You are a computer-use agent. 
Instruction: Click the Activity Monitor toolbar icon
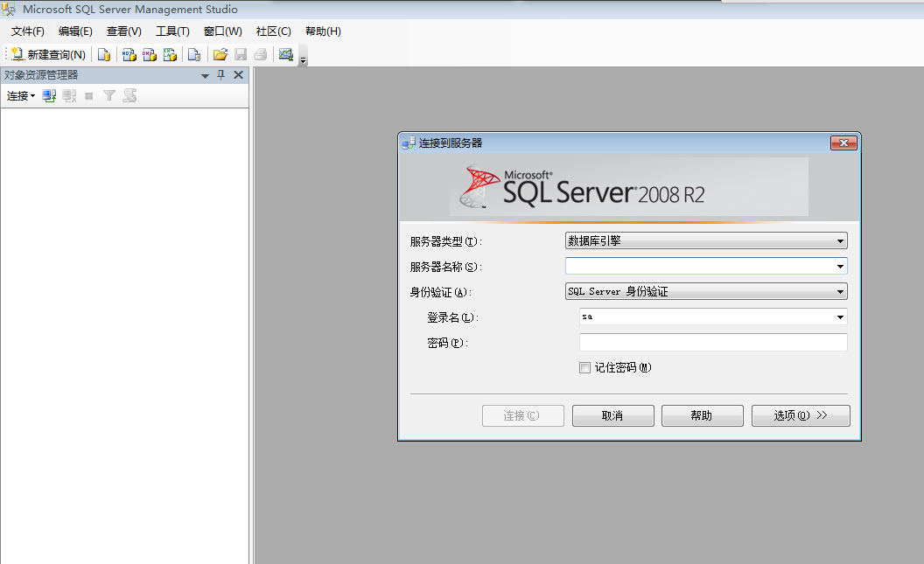(x=285, y=55)
